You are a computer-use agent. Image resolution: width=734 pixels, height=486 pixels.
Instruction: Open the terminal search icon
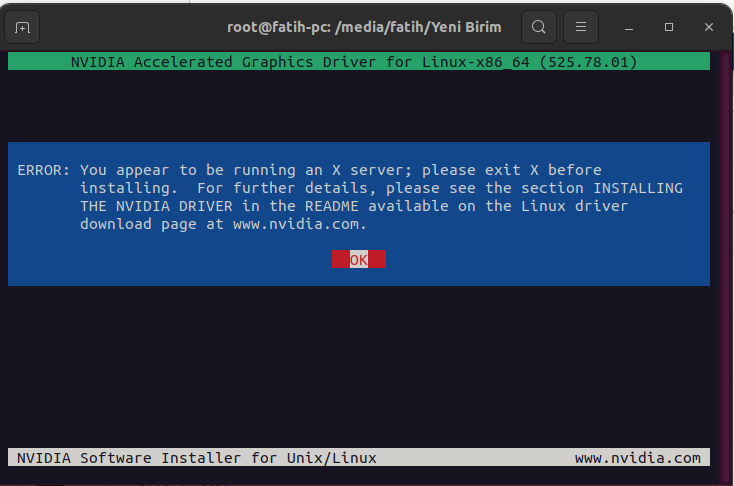point(539,27)
